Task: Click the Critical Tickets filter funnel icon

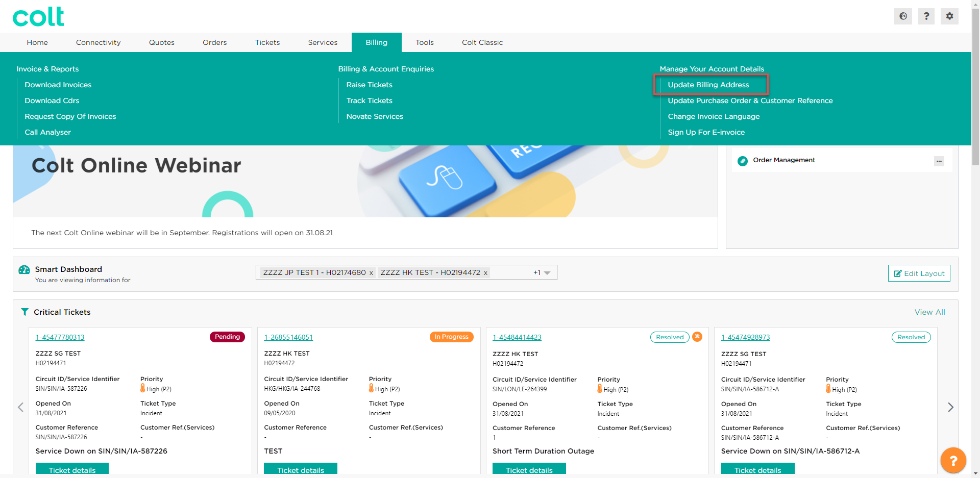Action: click(24, 312)
